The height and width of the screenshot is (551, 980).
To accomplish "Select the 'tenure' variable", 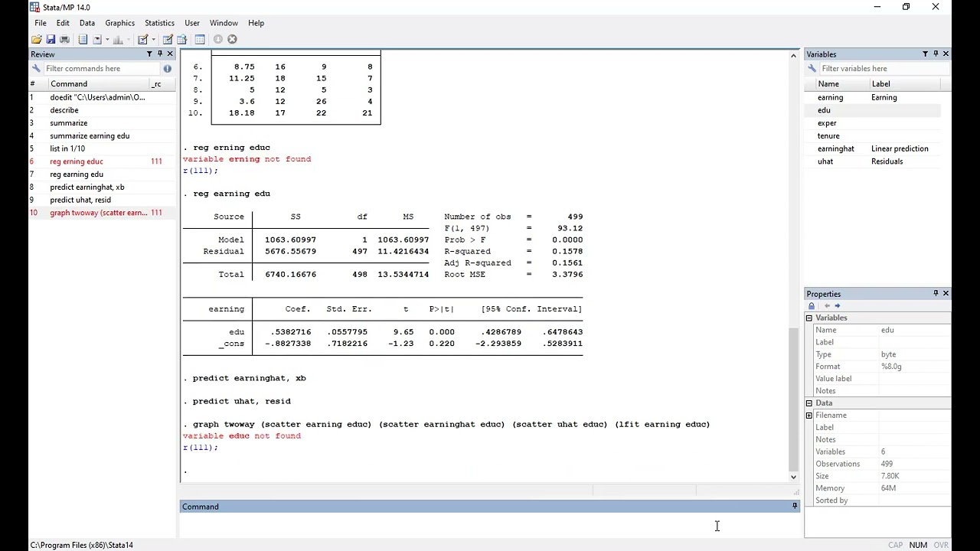I will (x=828, y=136).
